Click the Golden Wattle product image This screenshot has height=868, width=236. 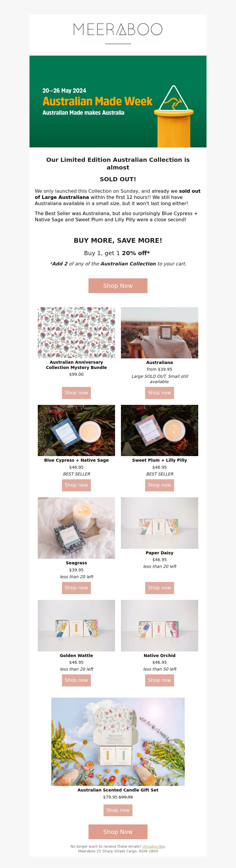click(x=76, y=626)
